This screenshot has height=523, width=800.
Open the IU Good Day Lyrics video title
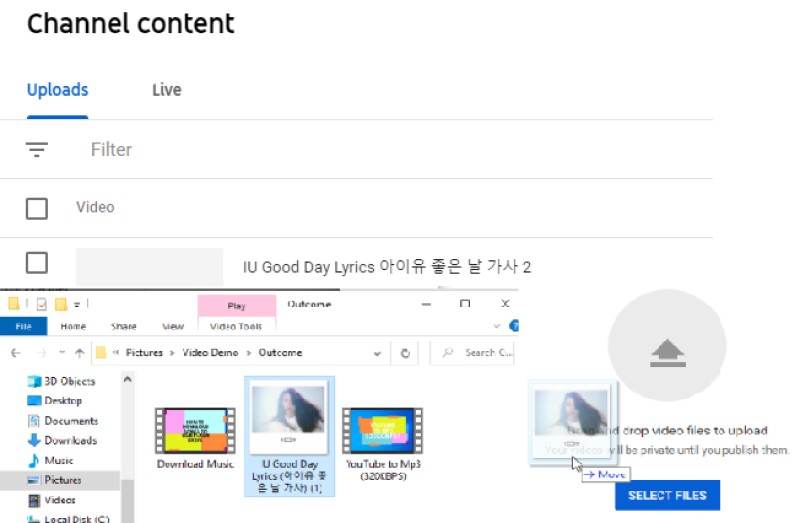(387, 267)
